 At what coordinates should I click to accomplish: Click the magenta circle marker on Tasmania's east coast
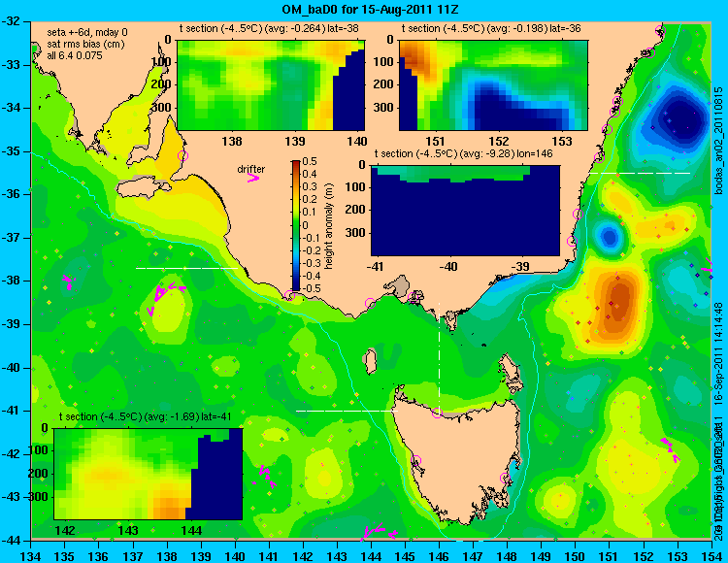(x=505, y=478)
